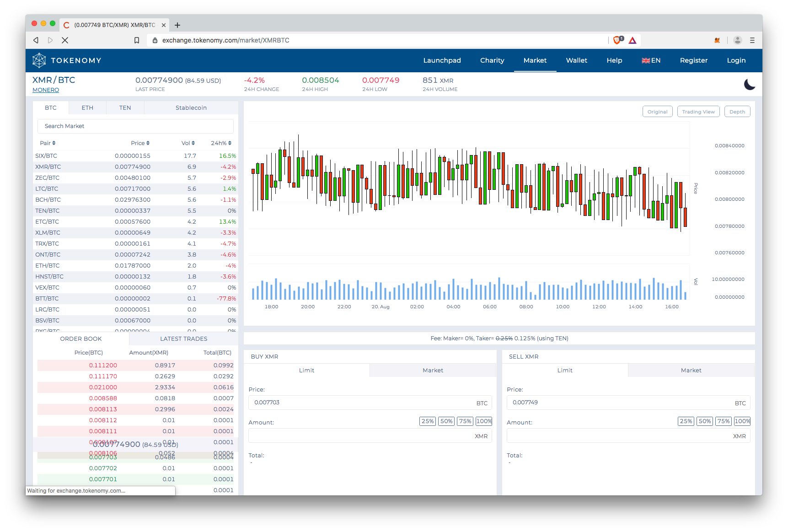Image resolution: width=788 pixels, height=532 pixels.
Task: Click the Tokenomy logo icon
Action: pos(39,60)
